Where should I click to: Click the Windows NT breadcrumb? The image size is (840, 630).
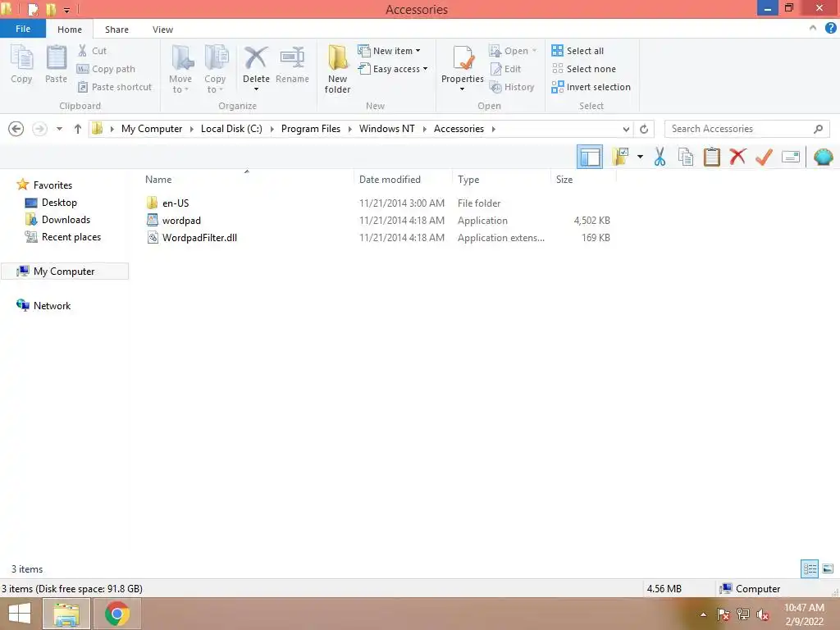387,129
